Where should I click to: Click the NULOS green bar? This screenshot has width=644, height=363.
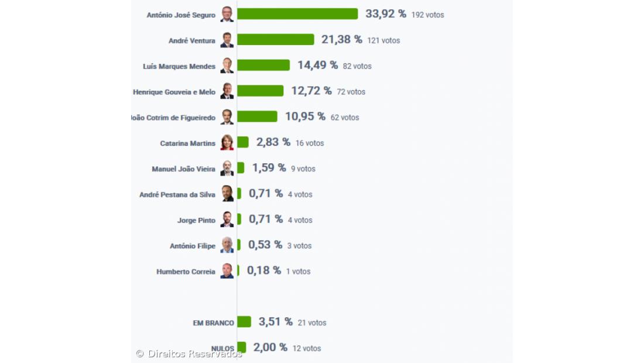tap(241, 347)
